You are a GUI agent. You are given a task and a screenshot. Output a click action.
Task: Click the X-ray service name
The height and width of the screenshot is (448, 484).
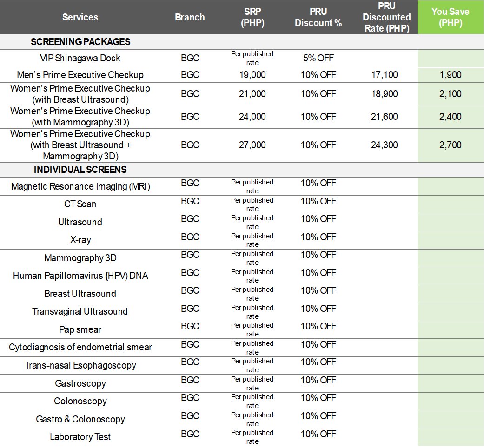(x=80, y=240)
